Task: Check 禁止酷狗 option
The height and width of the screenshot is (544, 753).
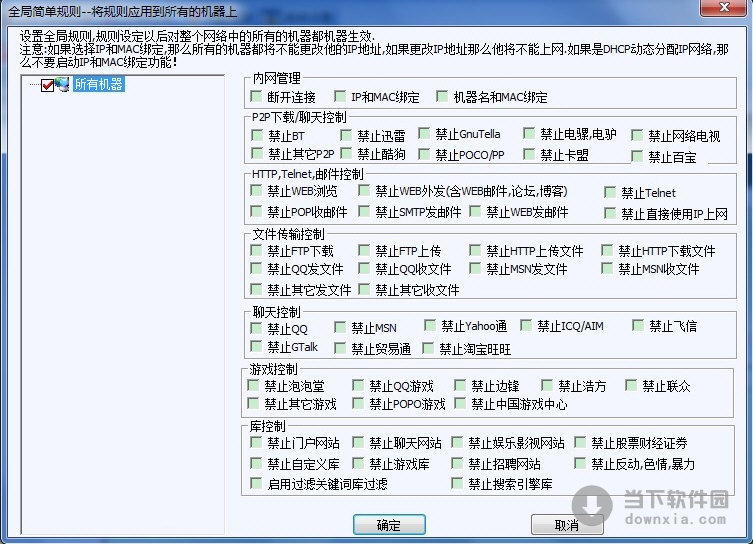Action: (346, 154)
